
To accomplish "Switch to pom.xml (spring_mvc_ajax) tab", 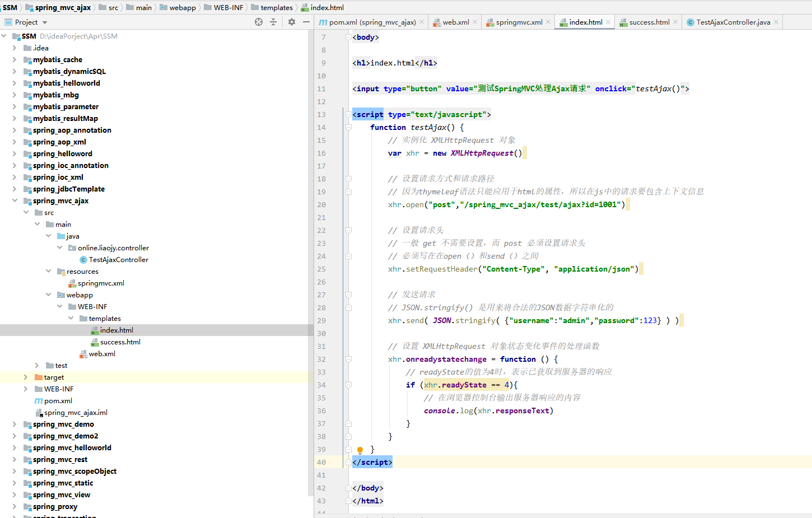I will [x=367, y=22].
